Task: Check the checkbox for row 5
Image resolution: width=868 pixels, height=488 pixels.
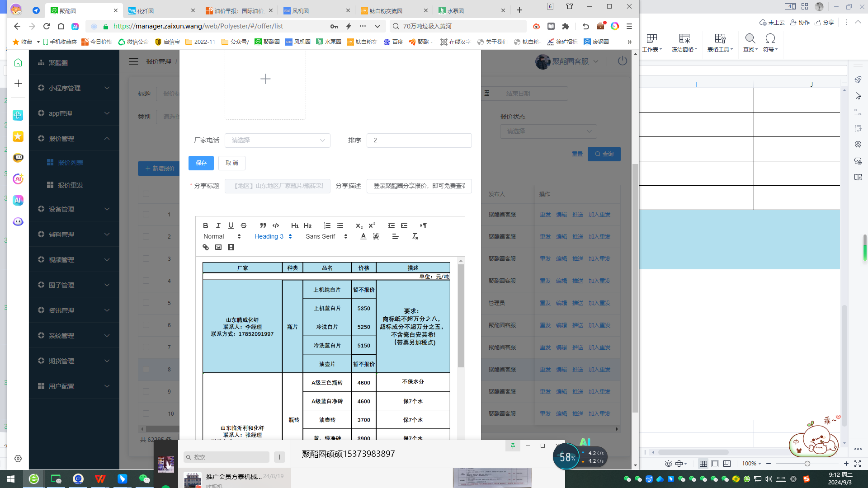Action: coord(146,303)
